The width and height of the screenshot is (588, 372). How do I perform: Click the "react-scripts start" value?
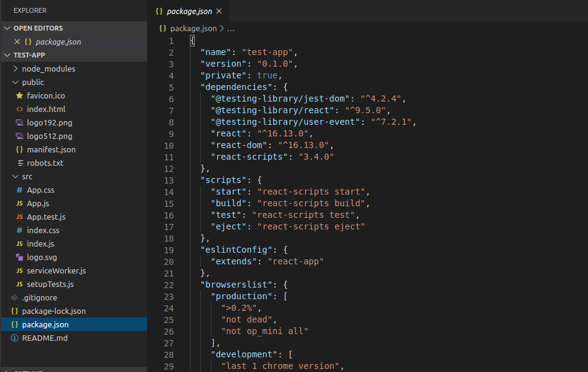coord(311,192)
